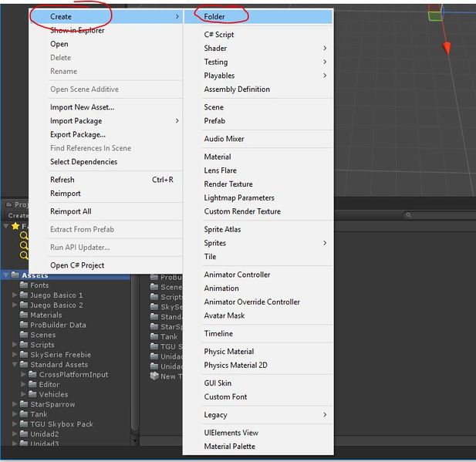Expand the Legacy submenu
Viewport: 476px width, 462px height.
click(x=325, y=414)
